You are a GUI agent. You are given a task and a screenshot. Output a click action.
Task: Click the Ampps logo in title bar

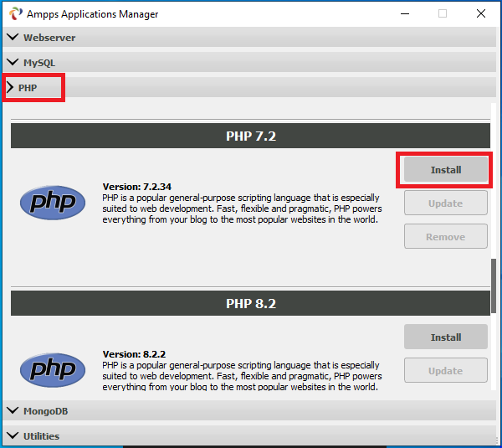[15, 13]
